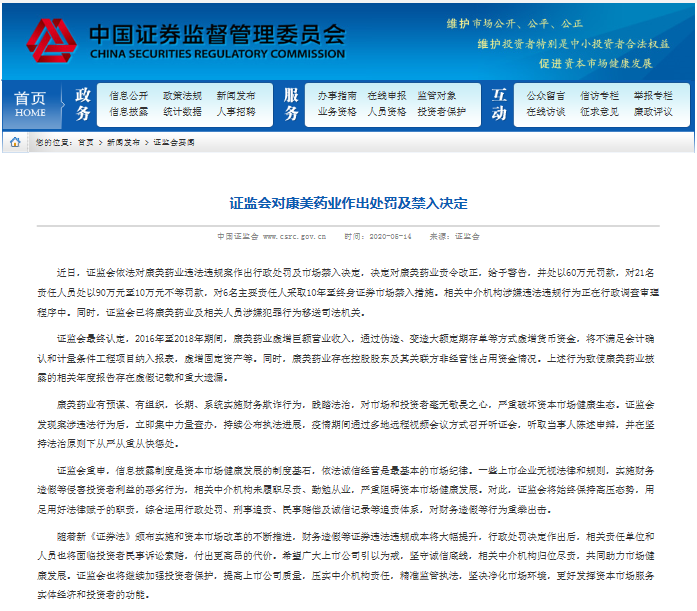The image size is (697, 611).
Task: Open 征求意见 menu entry
Action: tap(599, 112)
